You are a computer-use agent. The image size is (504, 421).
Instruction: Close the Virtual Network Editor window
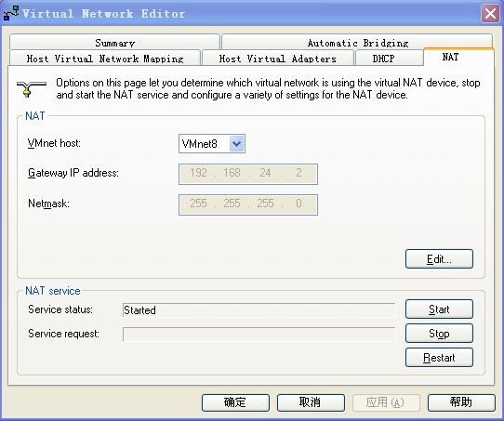[x=490, y=14]
